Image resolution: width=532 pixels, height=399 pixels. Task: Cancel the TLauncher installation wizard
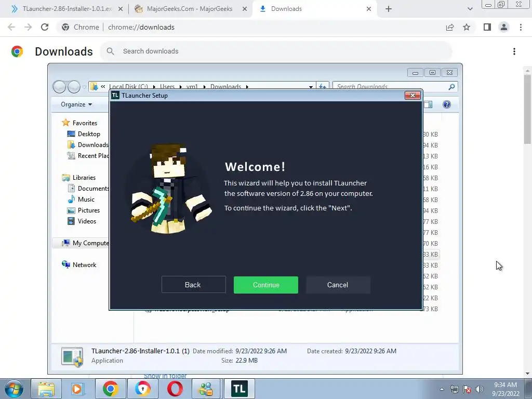[338, 285]
